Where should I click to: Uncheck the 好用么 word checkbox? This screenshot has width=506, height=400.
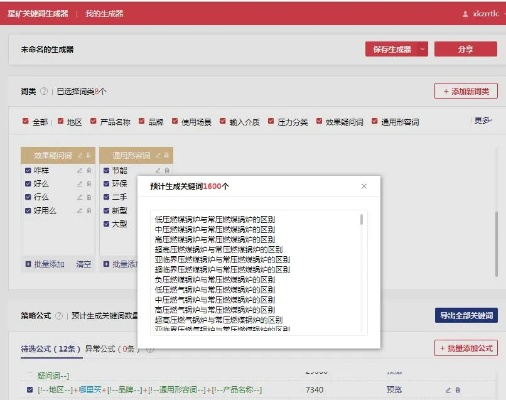pyautogui.click(x=28, y=210)
